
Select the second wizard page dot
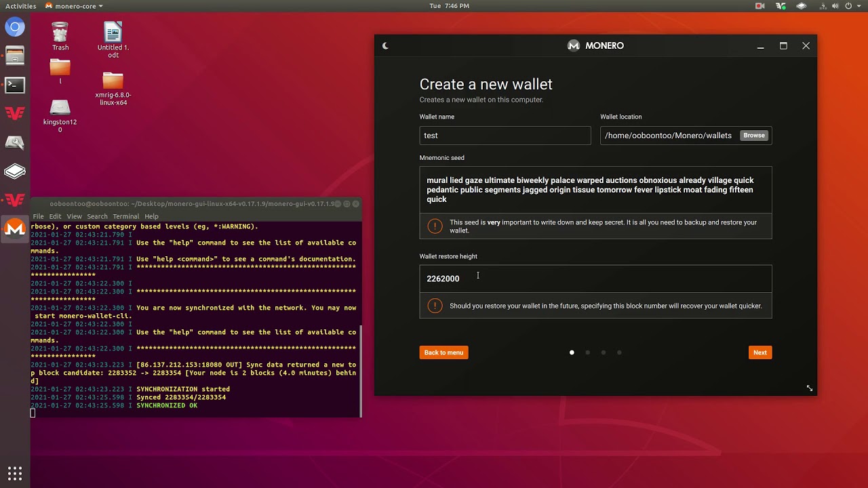pos(587,352)
